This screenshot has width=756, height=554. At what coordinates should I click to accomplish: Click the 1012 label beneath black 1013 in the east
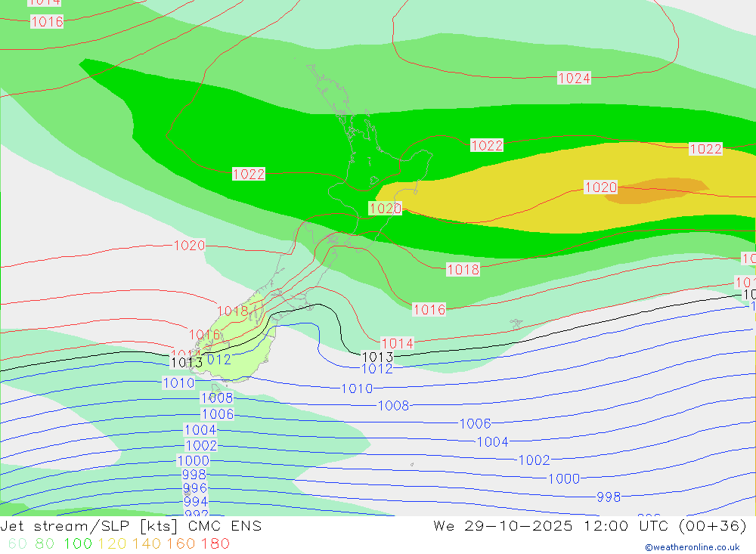(377, 368)
